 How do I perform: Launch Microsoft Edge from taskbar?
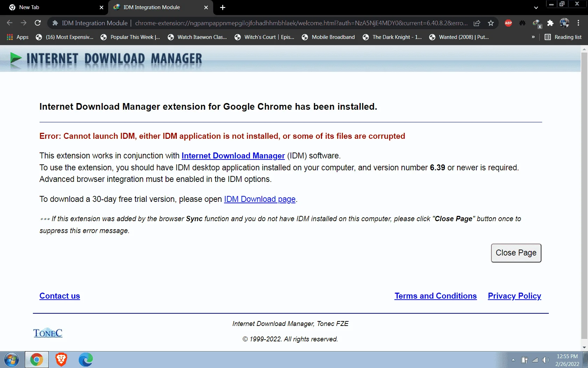85,360
